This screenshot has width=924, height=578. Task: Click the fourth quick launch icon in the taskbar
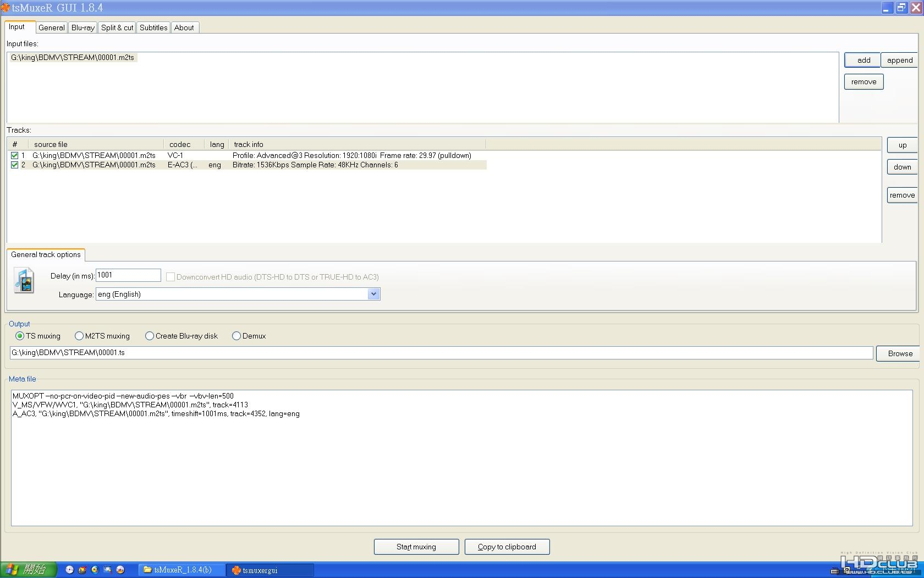(107, 570)
